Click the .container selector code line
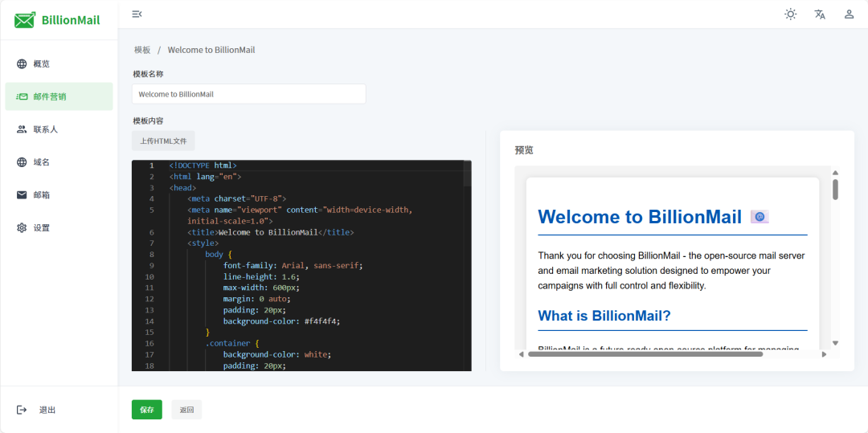This screenshot has height=433, width=868. coord(232,343)
